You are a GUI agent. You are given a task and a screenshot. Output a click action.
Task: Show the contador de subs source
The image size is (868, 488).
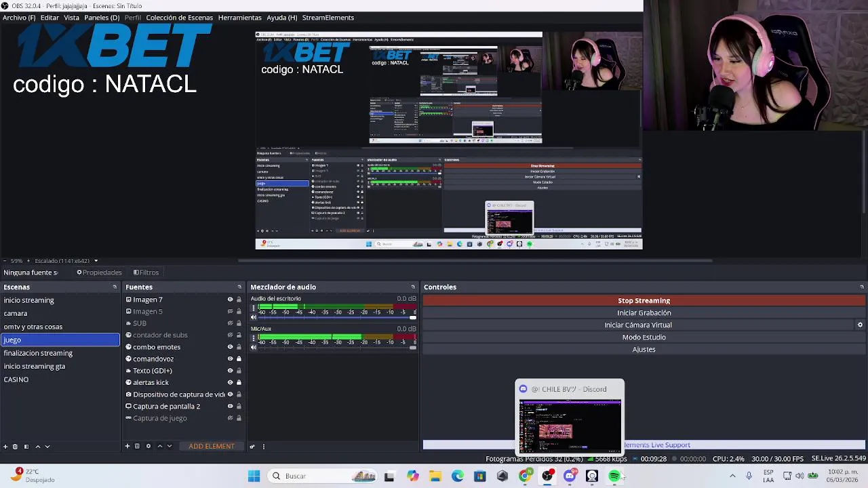[230, 335]
